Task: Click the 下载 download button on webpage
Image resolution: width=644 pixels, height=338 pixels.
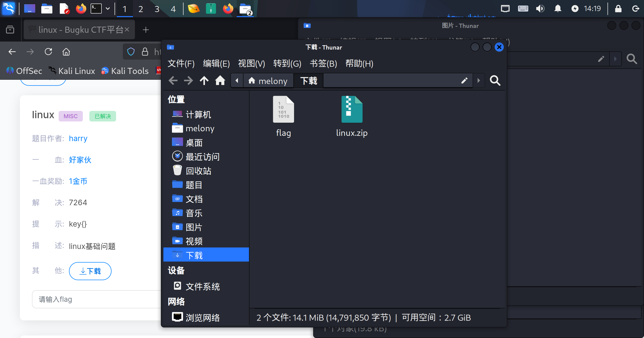Action: point(90,271)
